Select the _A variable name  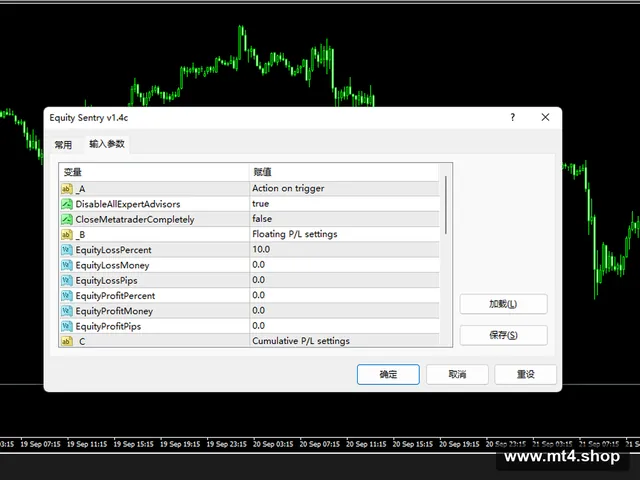click(x=80, y=189)
